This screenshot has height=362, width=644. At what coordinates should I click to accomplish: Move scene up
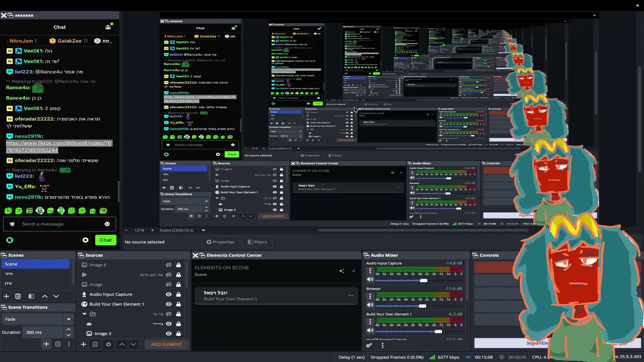pos(45,296)
